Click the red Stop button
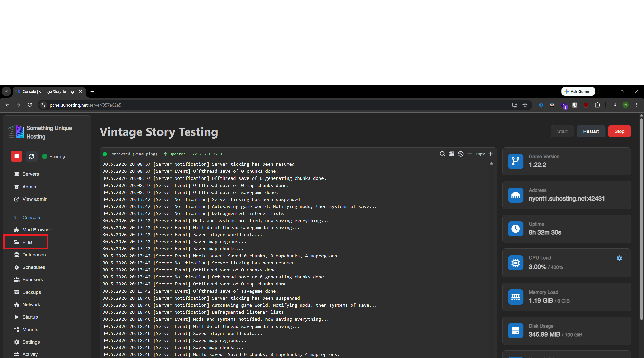 (x=619, y=131)
